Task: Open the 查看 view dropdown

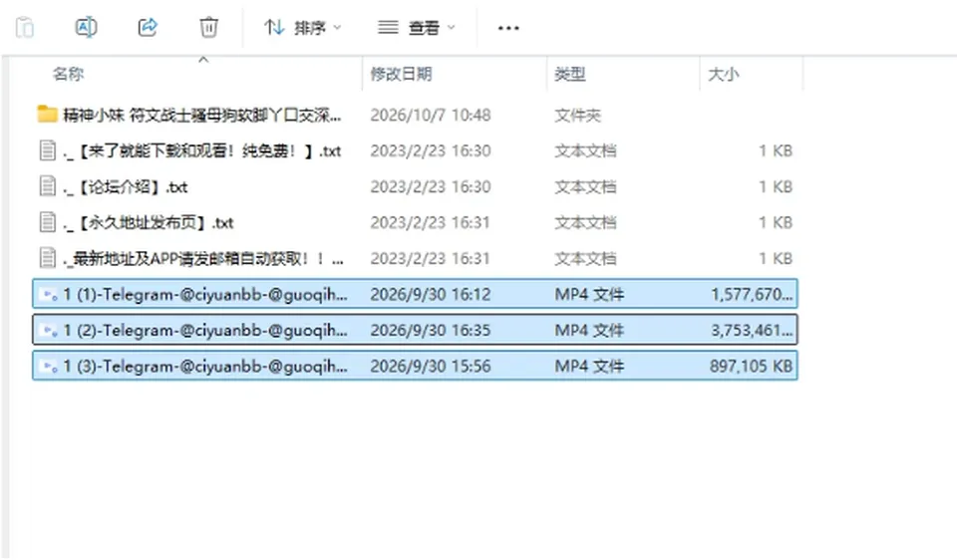Action: point(417,28)
